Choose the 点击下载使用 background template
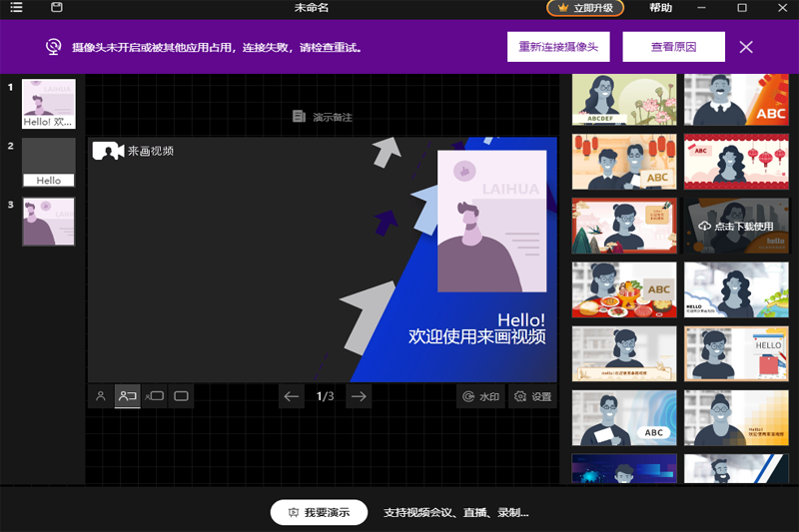 [x=736, y=227]
